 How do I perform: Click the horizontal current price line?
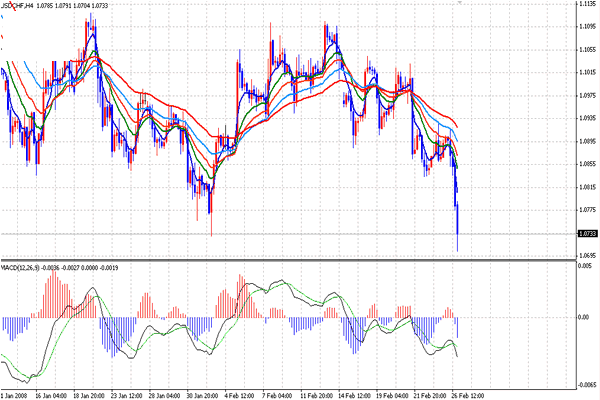point(288,233)
